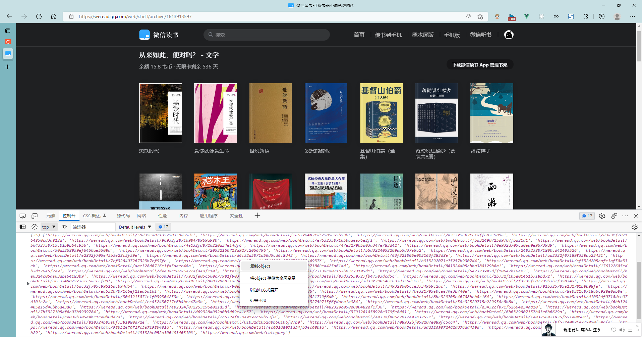Viewport: 644px width, 337px height.
Task: Add page to favorites with star icon
Action: click(x=480, y=16)
